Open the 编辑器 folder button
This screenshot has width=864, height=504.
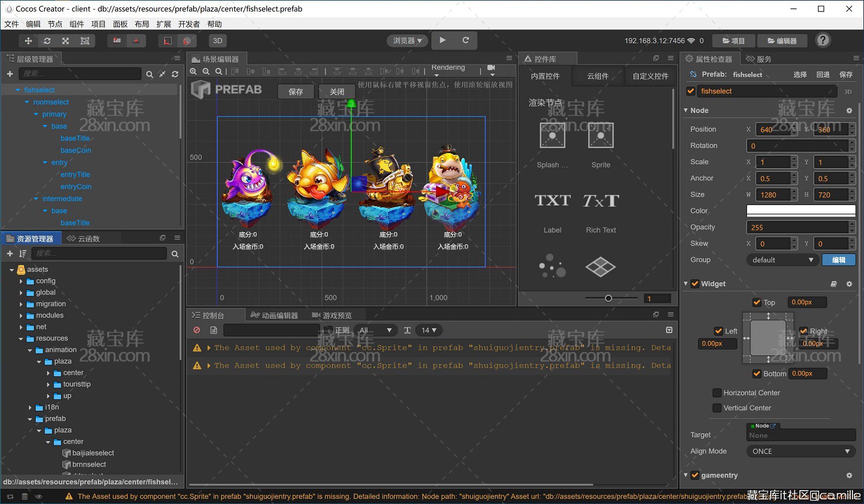(x=782, y=41)
